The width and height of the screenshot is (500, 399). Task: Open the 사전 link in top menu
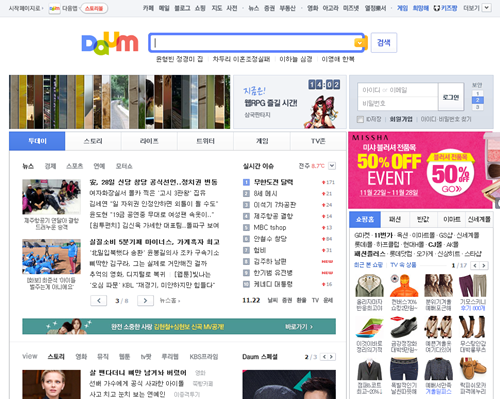[232, 8]
